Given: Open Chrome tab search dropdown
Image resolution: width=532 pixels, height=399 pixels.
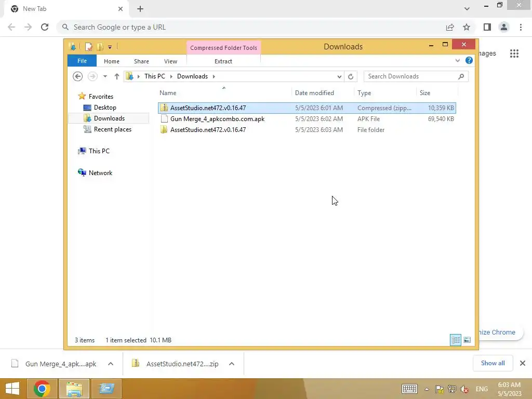Looking at the screenshot, I should click(467, 9).
